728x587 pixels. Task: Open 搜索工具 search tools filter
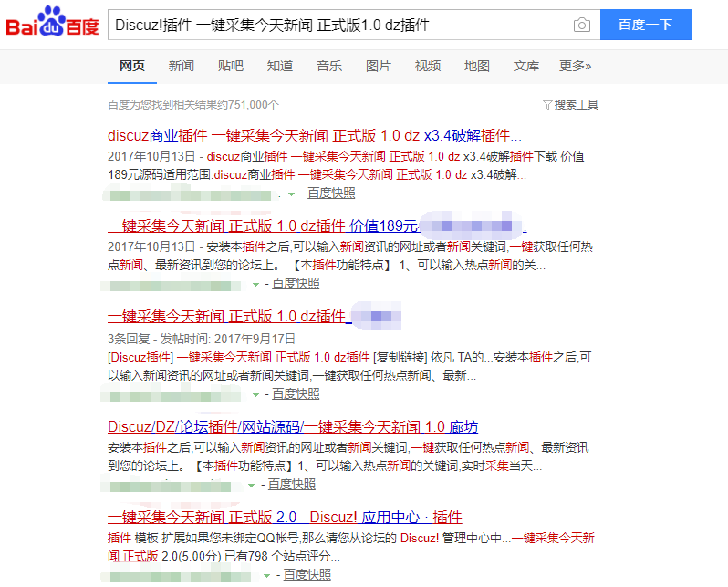(570, 105)
